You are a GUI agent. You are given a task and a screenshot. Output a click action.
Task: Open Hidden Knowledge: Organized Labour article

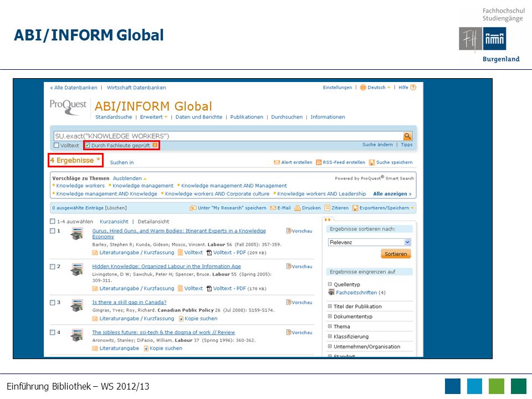(167, 267)
